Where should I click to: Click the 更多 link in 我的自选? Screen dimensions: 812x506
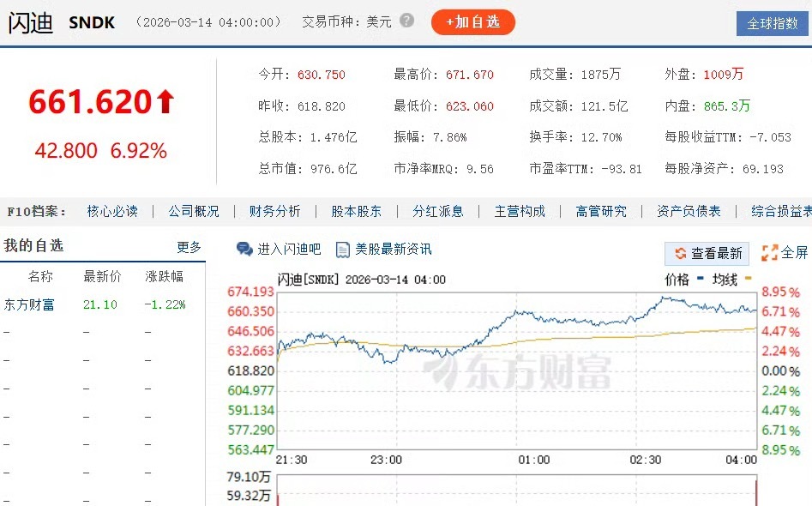tap(189, 248)
